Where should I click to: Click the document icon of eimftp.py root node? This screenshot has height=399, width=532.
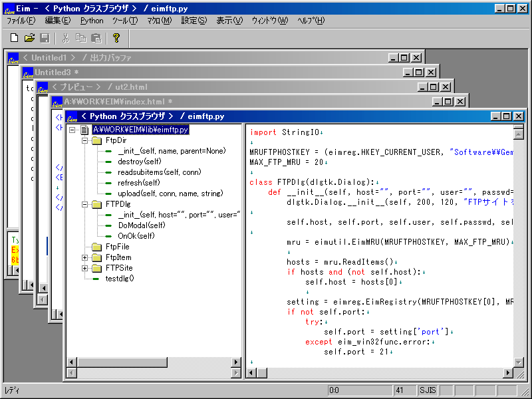[x=84, y=130]
